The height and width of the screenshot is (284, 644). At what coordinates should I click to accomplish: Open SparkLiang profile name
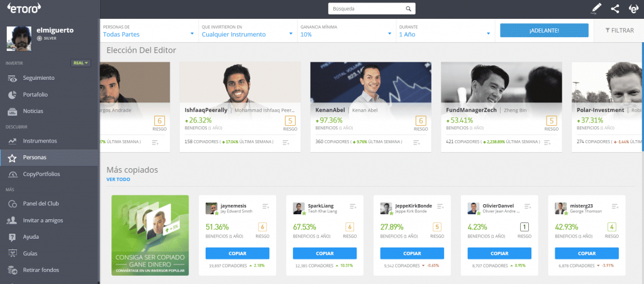tap(321, 205)
